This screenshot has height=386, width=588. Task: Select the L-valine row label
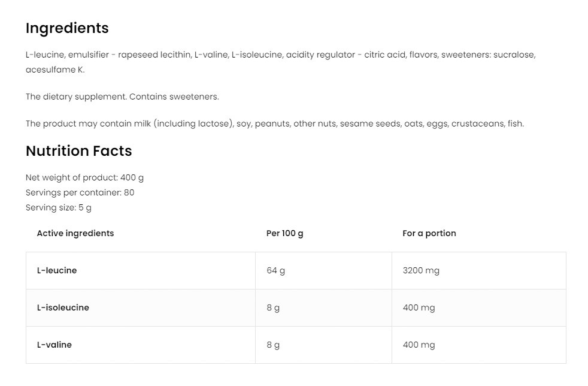54,345
